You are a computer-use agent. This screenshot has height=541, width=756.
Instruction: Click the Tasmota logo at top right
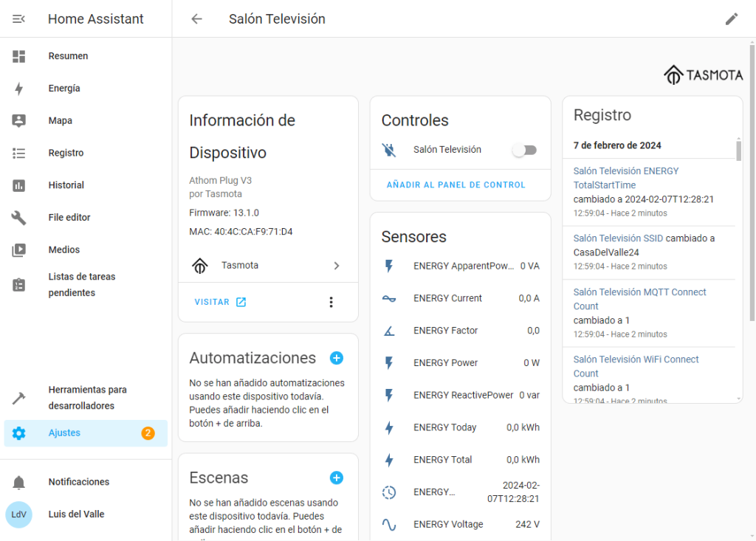703,75
